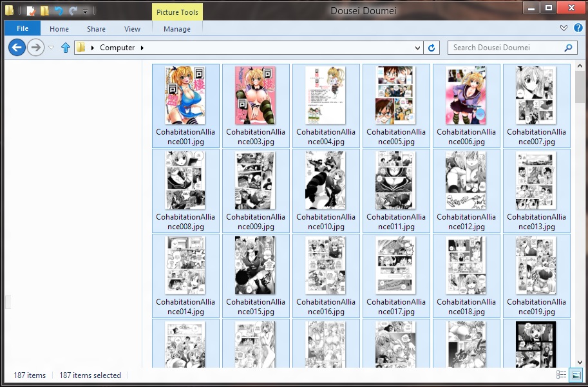This screenshot has width=588, height=387.
Task: Open the Customize Quick Access Toolbar dropdown
Action: 86,11
